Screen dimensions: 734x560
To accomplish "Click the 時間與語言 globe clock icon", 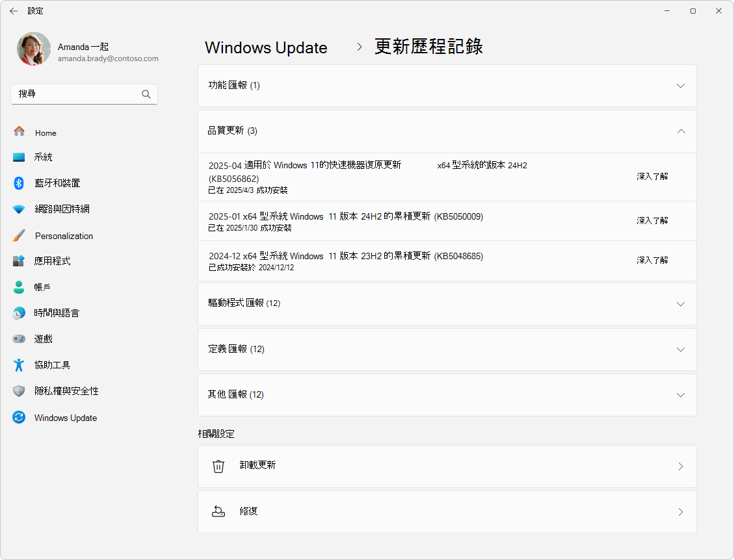I will click(x=19, y=313).
